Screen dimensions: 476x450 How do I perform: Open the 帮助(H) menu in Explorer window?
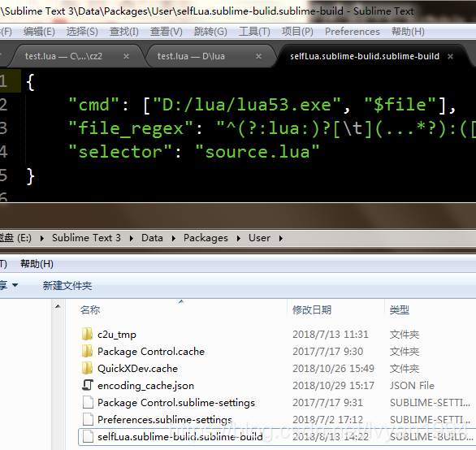pyautogui.click(x=37, y=264)
